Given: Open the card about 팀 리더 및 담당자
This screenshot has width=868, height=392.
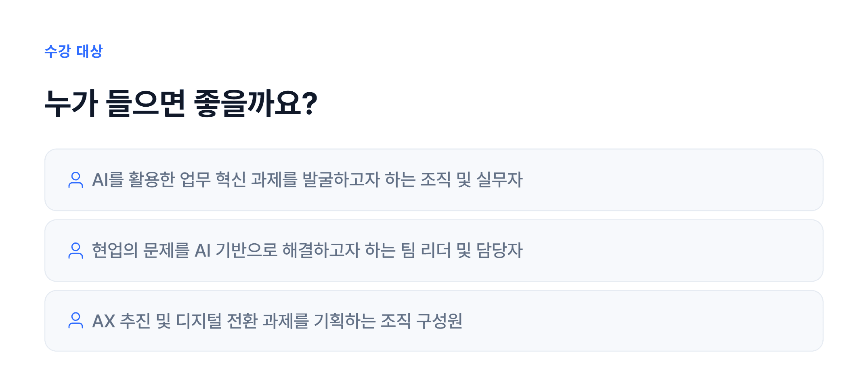Looking at the screenshot, I should [x=434, y=251].
